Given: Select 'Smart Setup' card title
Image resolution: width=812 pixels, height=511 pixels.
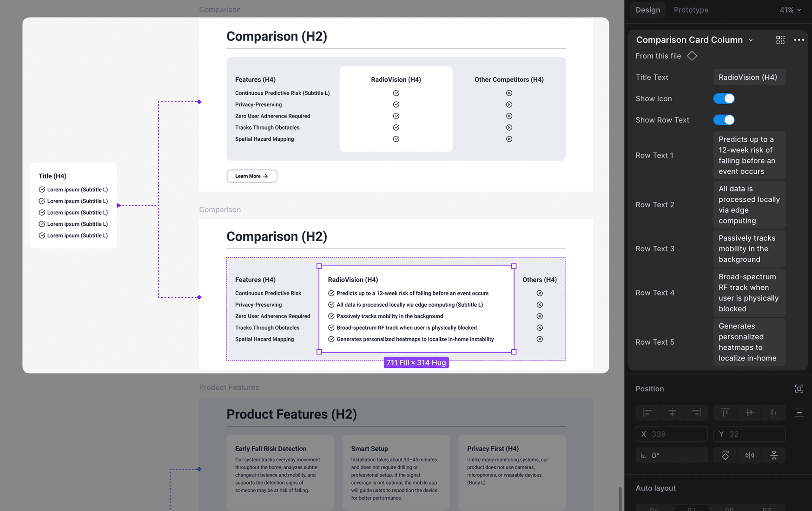Looking at the screenshot, I should pyautogui.click(x=370, y=449).
